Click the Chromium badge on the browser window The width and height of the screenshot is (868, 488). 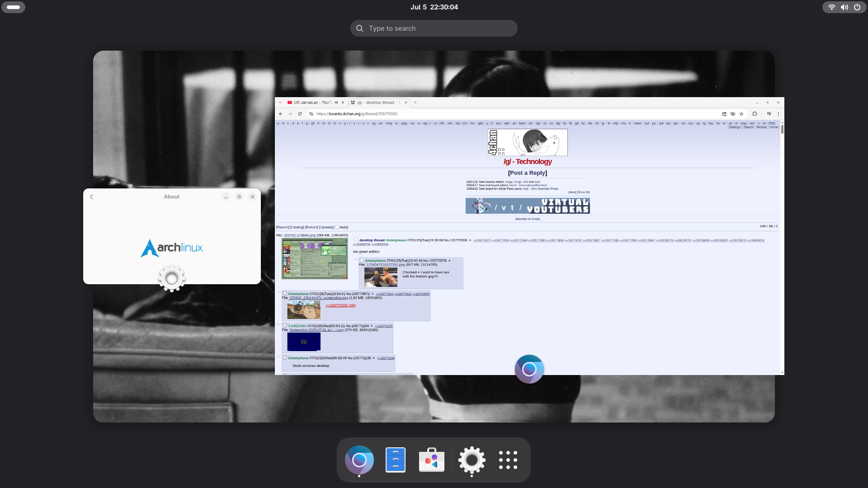(529, 369)
